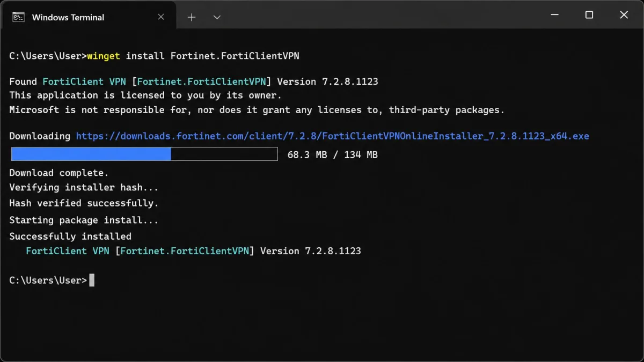
Task: Click 'Successfully installed' line
Action: coord(70,237)
